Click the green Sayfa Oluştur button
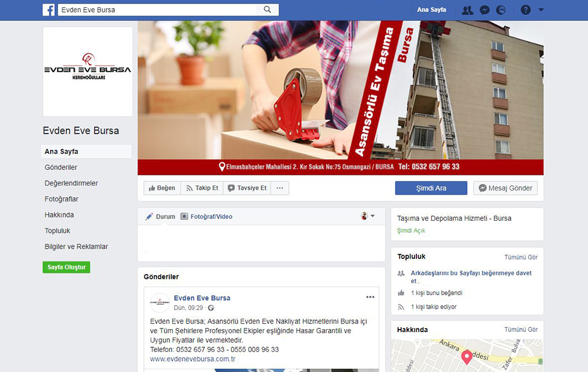This screenshot has width=588, height=372. (x=66, y=267)
